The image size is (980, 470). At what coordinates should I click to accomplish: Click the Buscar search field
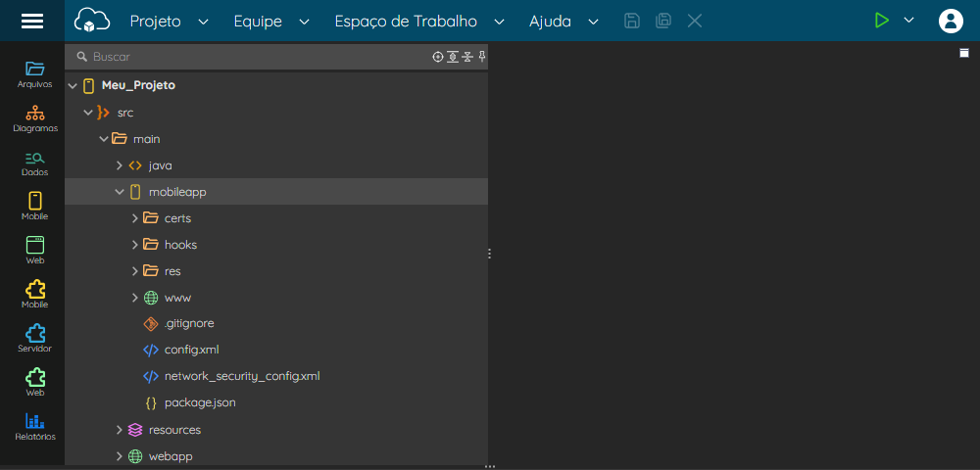click(x=250, y=57)
